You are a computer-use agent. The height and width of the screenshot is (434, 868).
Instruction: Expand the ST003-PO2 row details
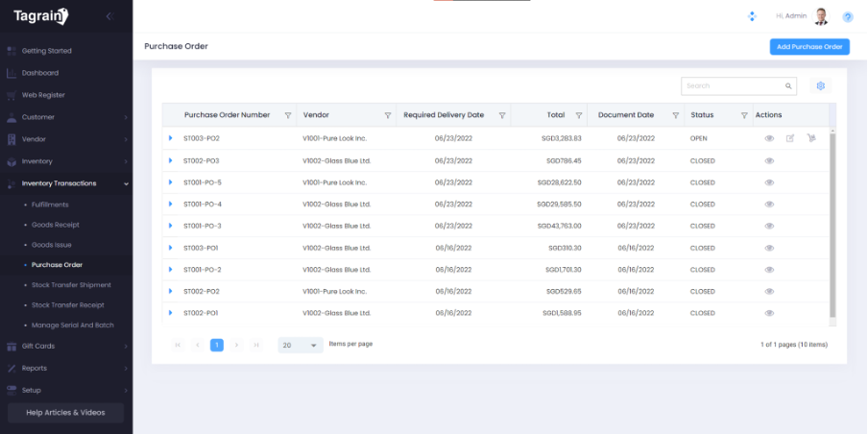click(171, 138)
